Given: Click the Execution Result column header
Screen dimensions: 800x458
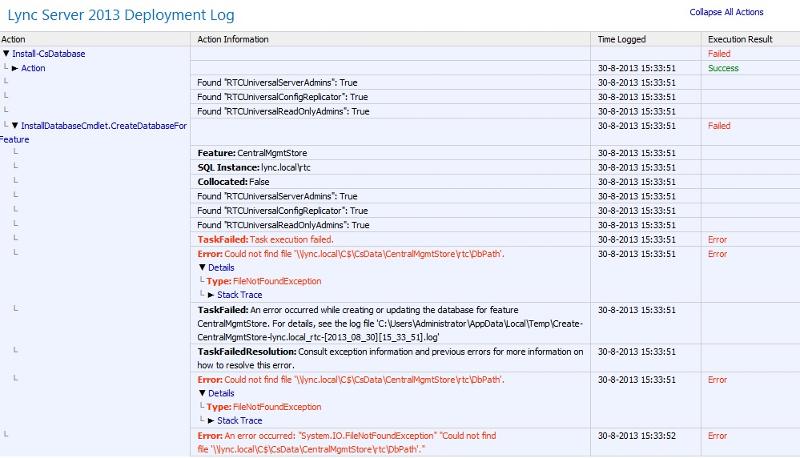Looking at the screenshot, I should click(x=740, y=39).
